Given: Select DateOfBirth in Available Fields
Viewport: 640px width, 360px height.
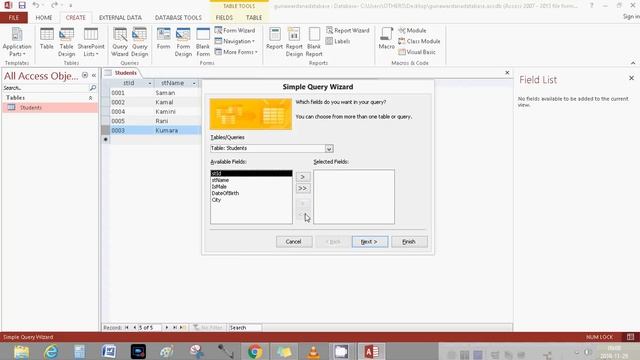Looking at the screenshot, I should click(225, 193).
